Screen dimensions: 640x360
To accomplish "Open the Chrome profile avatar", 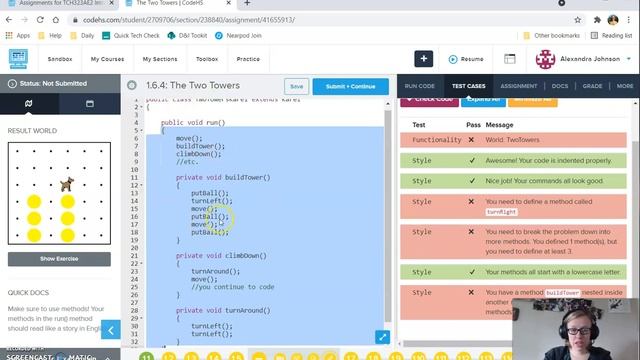I will pyautogui.click(x=613, y=20).
